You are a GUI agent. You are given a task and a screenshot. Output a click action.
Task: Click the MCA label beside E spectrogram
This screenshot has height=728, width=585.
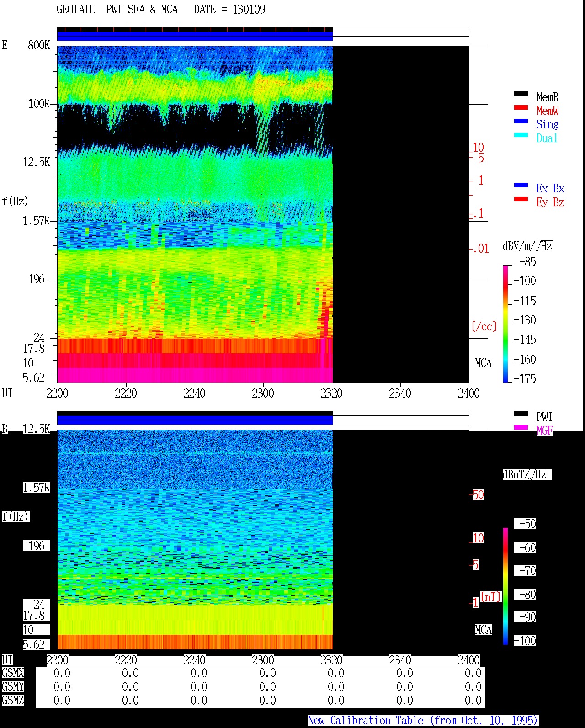coord(483,363)
